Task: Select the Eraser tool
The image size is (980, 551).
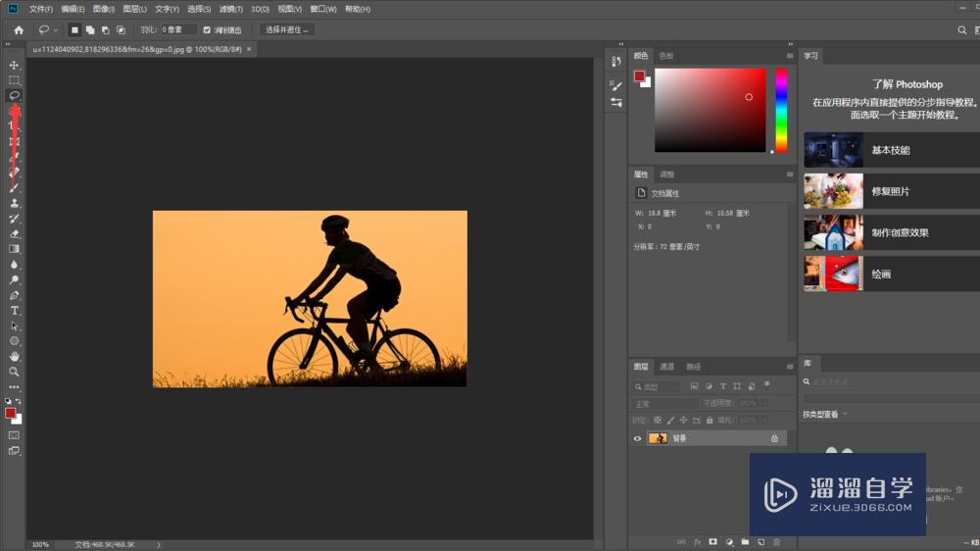Action: pos(14,234)
